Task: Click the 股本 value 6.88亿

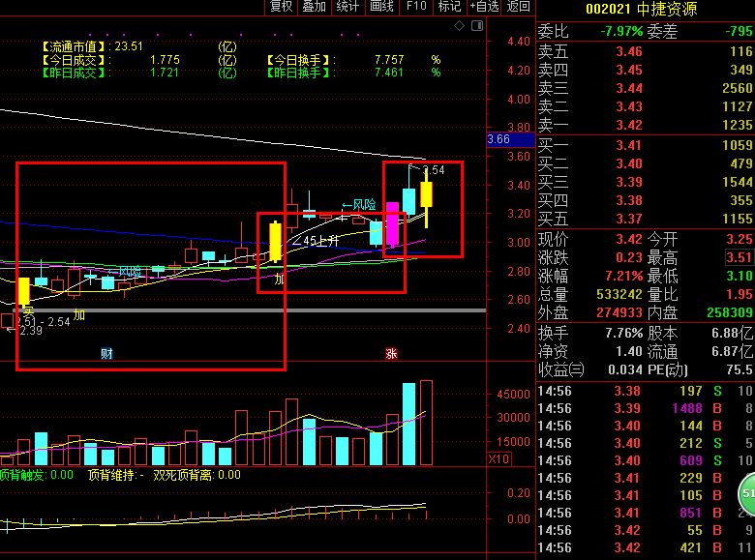Action: pyautogui.click(x=732, y=333)
